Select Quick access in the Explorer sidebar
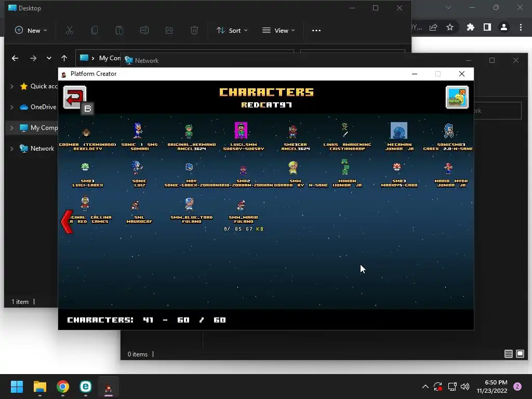 pos(38,86)
